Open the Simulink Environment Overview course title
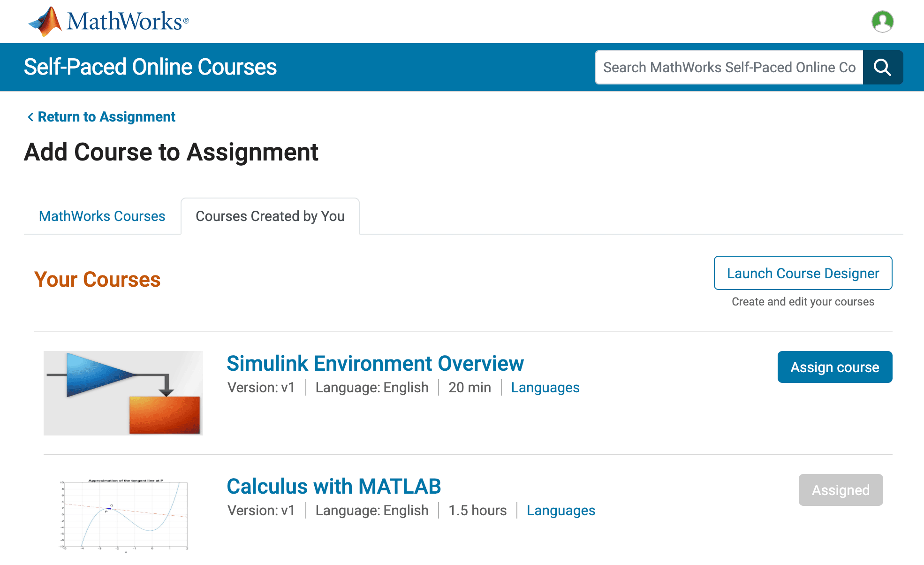The image size is (924, 565). (375, 364)
